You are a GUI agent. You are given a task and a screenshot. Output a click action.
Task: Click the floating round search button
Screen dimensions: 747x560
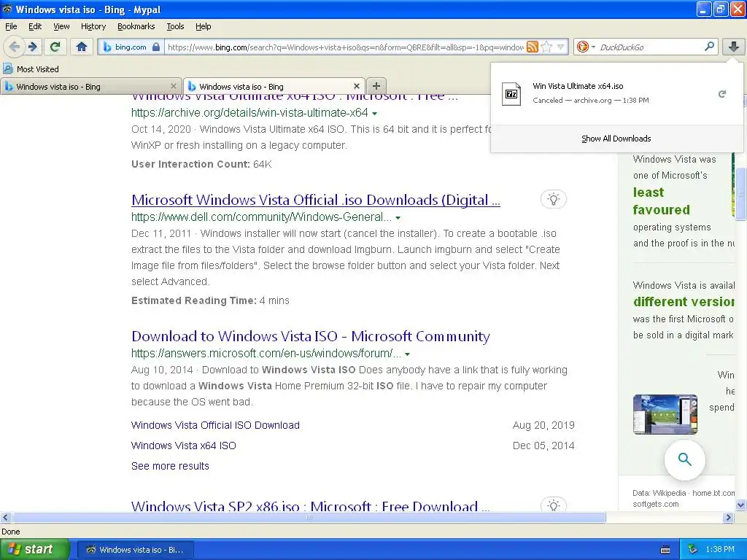point(684,459)
